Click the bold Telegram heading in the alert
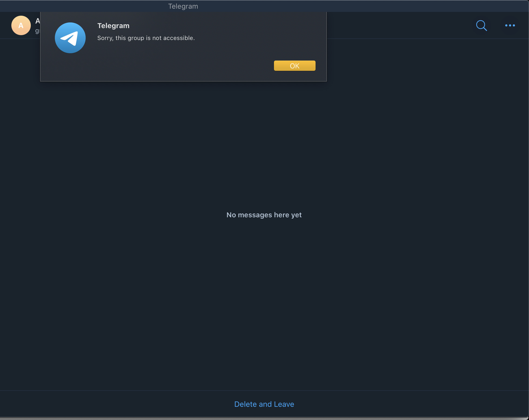Viewport: 529px width, 420px height. pos(113,26)
